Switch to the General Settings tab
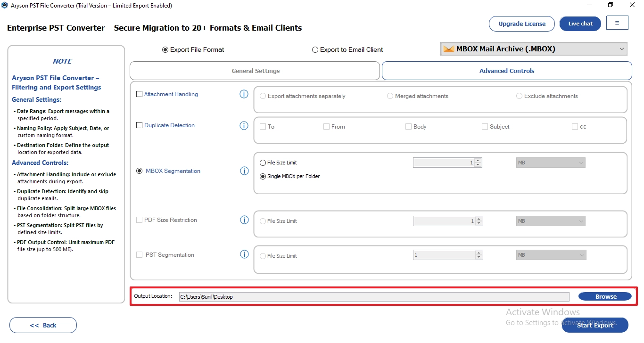Screen dimensions: 644x343 tap(255, 71)
